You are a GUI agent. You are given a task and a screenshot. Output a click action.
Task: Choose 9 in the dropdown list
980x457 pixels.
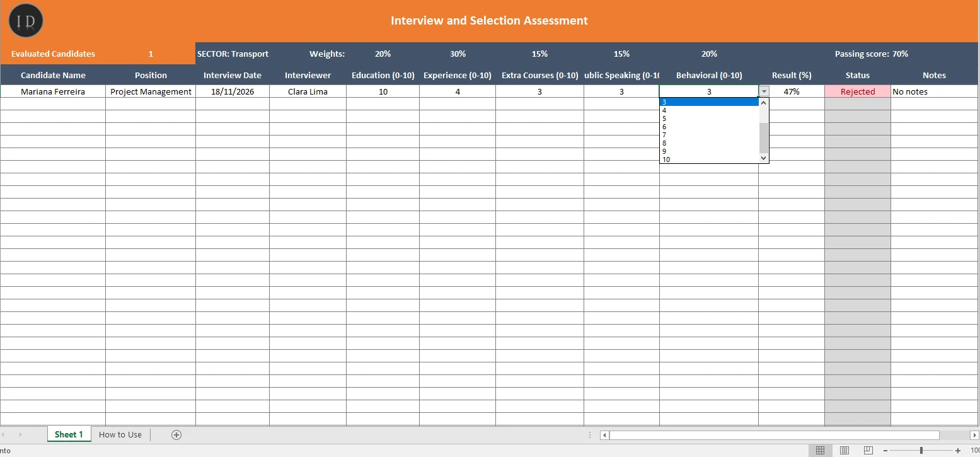(x=709, y=151)
